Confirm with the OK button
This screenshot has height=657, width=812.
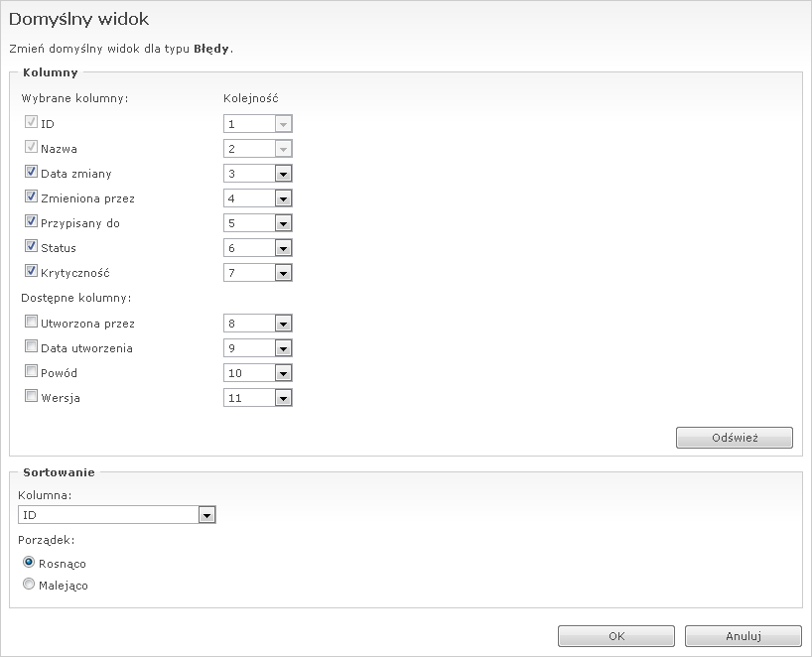point(615,636)
